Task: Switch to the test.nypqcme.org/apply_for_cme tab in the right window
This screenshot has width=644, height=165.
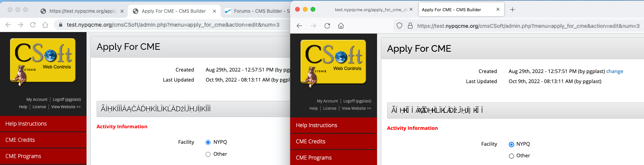Action: [370, 10]
